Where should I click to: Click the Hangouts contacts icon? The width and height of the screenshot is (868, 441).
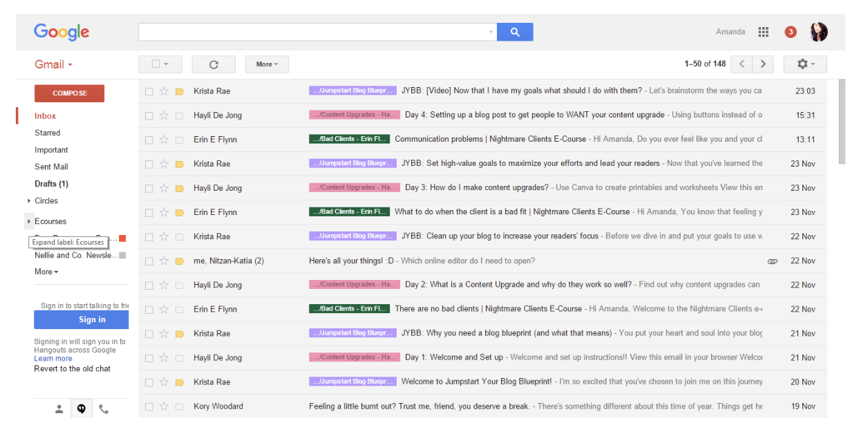59,408
